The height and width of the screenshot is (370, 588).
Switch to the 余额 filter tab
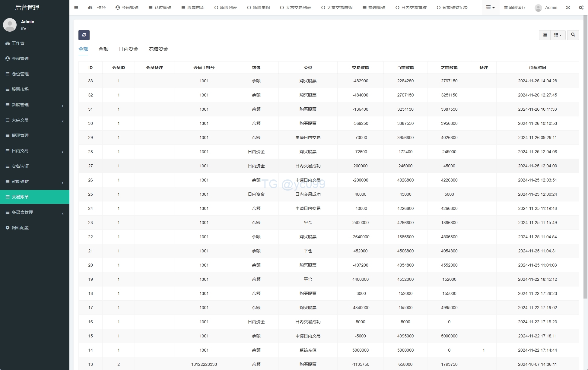click(103, 49)
